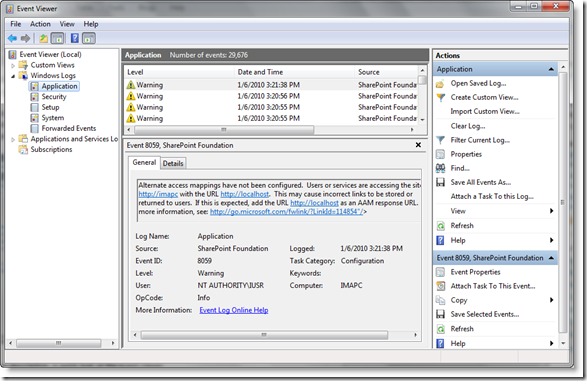Click the Event Properties action icon
Screen dimensions: 587x381
click(441, 272)
